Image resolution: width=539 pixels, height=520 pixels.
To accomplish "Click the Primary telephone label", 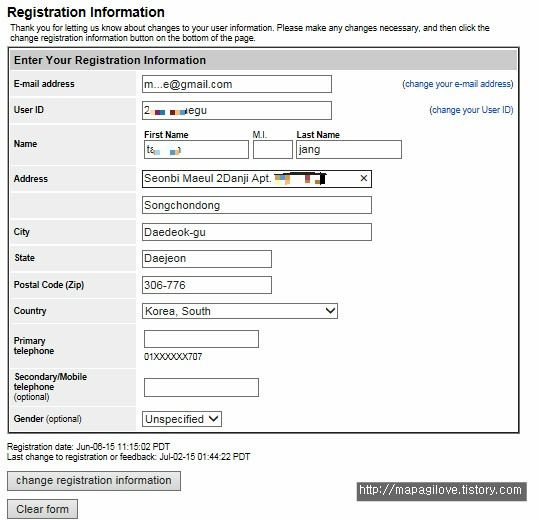I will click(x=34, y=346).
